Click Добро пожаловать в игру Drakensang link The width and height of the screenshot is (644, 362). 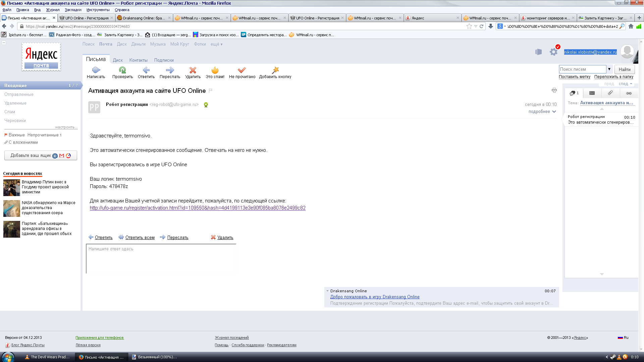click(x=375, y=297)
